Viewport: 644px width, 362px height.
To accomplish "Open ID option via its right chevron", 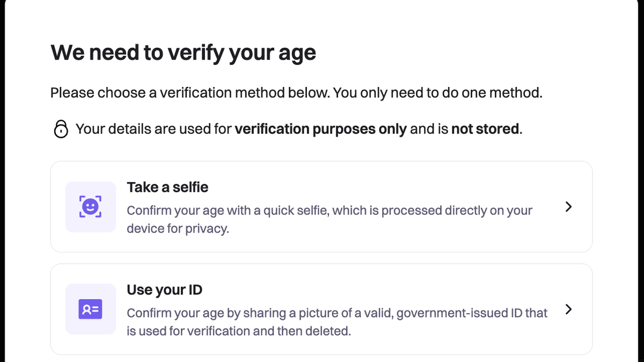I will (x=569, y=309).
